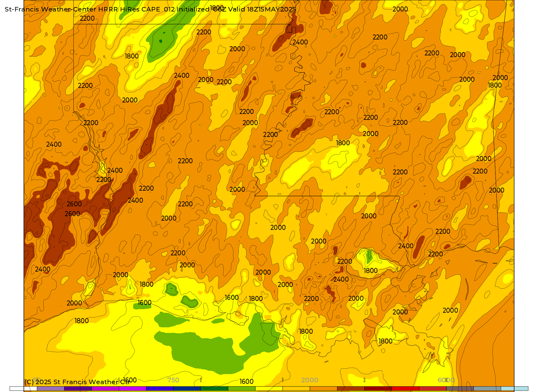Select the navy blue color bar swatch
538x392 pixels.
(x=187, y=389)
